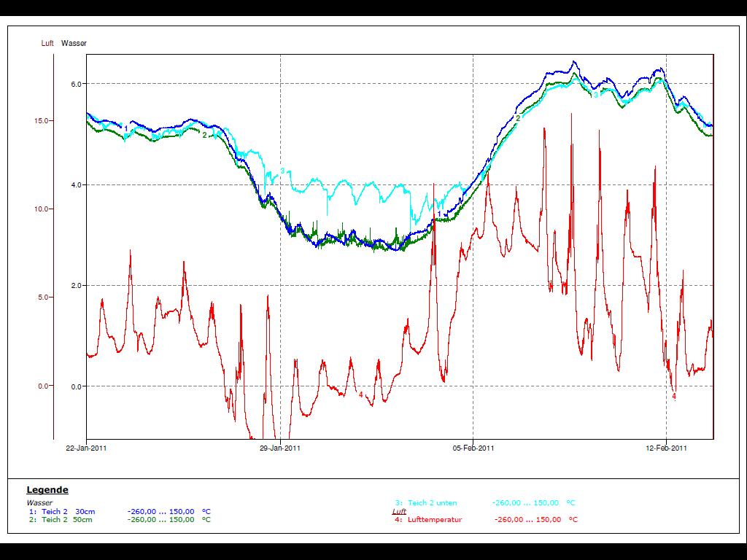747x560 pixels.
Task: Click the Legende heading
Action: pyautogui.click(x=47, y=490)
